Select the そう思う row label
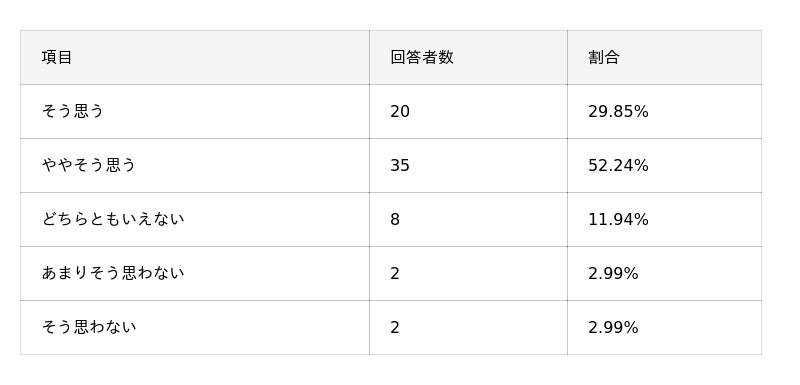Image resolution: width=800 pixels, height=385 pixels. pos(72,111)
